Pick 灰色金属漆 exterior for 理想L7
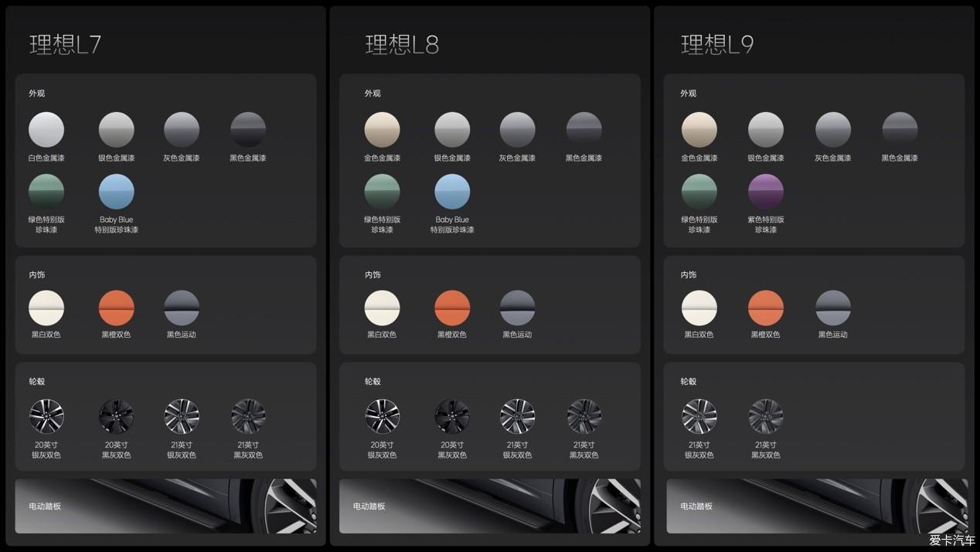The width and height of the screenshot is (980, 552). point(182,129)
